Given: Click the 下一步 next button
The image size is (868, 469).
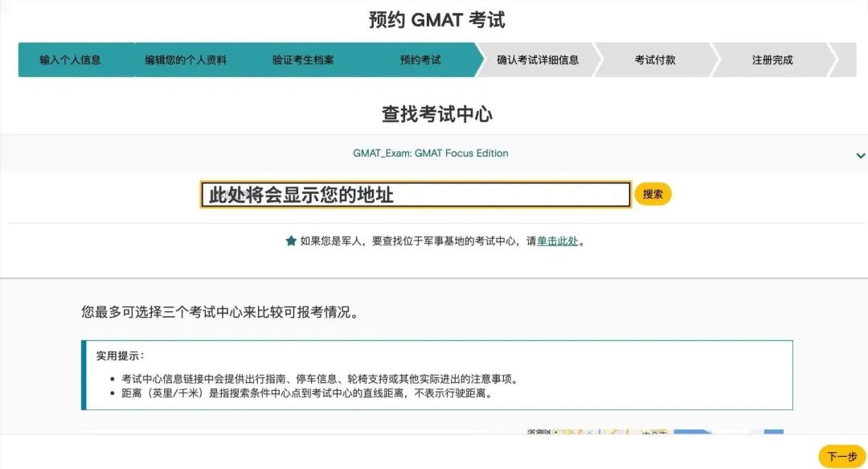Looking at the screenshot, I should [841, 456].
